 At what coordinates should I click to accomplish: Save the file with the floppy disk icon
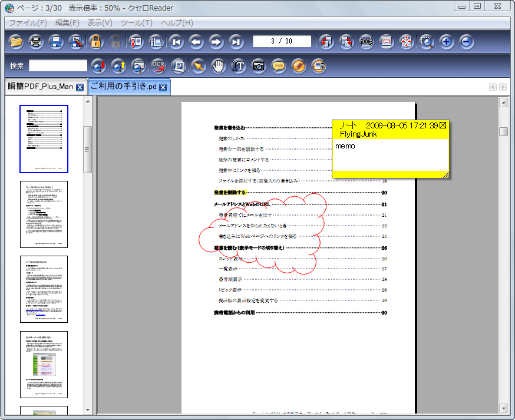pos(56,42)
